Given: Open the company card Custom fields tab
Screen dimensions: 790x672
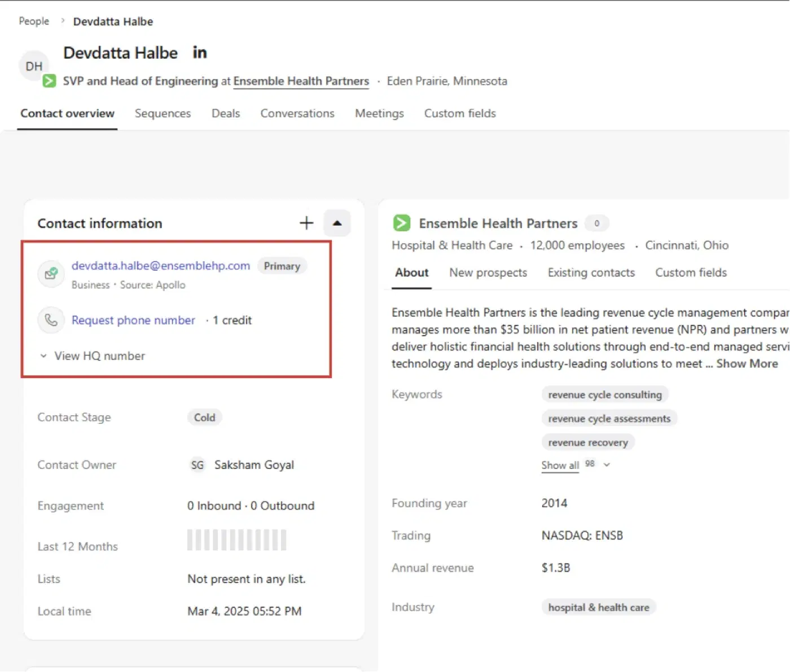Looking at the screenshot, I should 691,273.
